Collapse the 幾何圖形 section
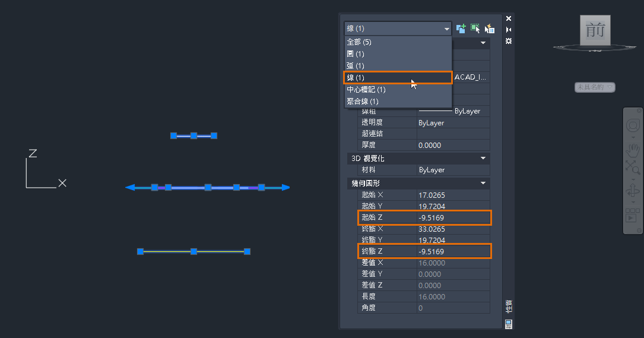The image size is (644, 338). pyautogui.click(x=483, y=184)
